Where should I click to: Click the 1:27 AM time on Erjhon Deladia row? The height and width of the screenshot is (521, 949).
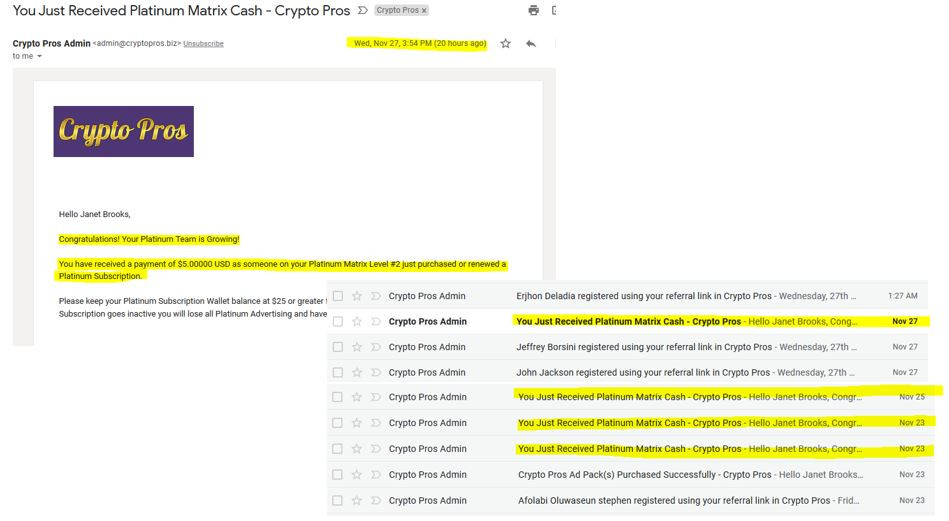click(x=902, y=296)
